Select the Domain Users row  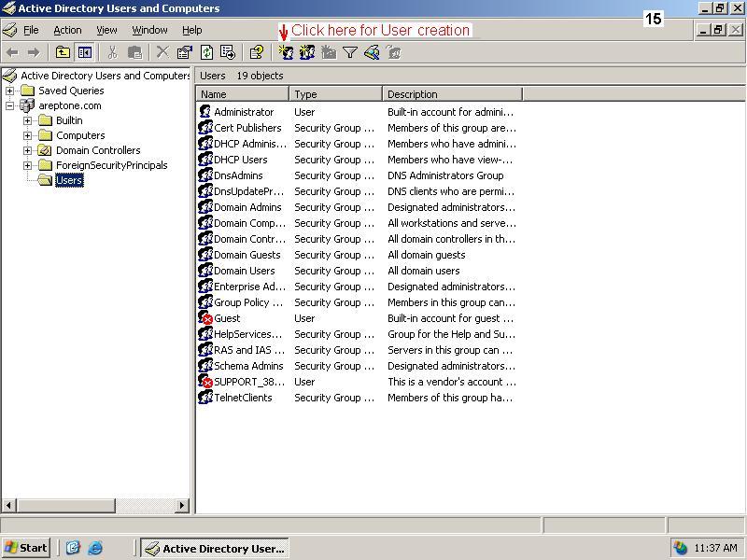tap(358, 271)
